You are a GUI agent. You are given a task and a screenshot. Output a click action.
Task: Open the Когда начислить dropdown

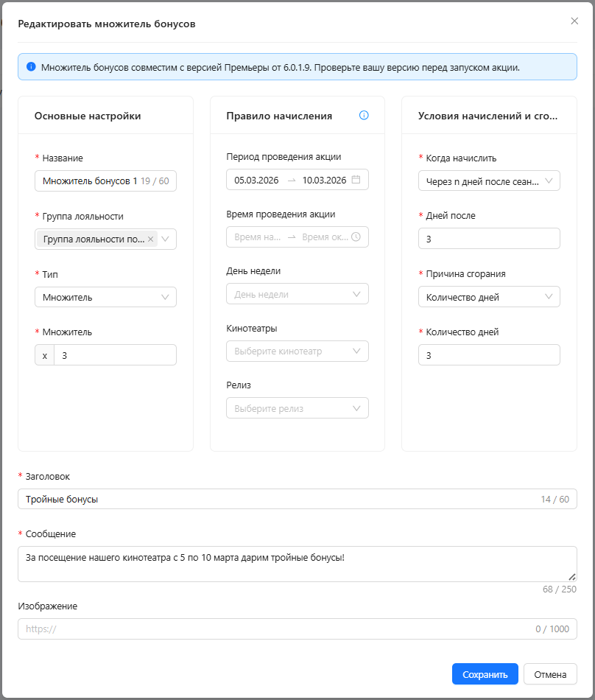pos(489,181)
